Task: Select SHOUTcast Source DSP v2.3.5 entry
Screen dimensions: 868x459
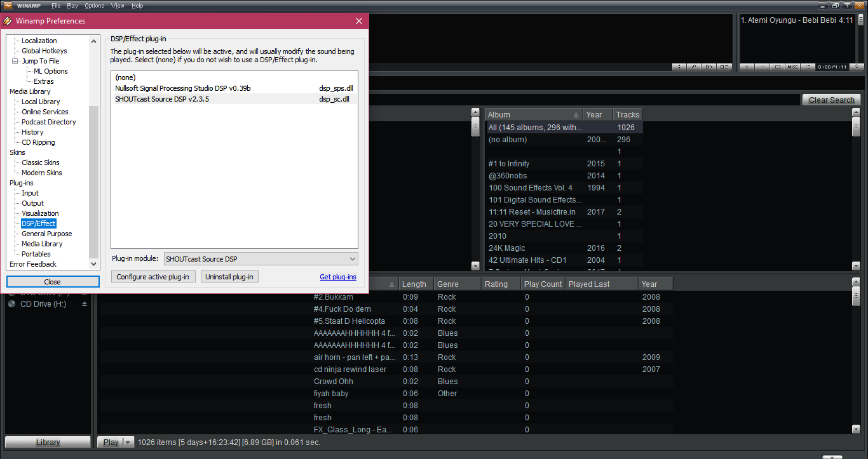Action: coord(234,99)
